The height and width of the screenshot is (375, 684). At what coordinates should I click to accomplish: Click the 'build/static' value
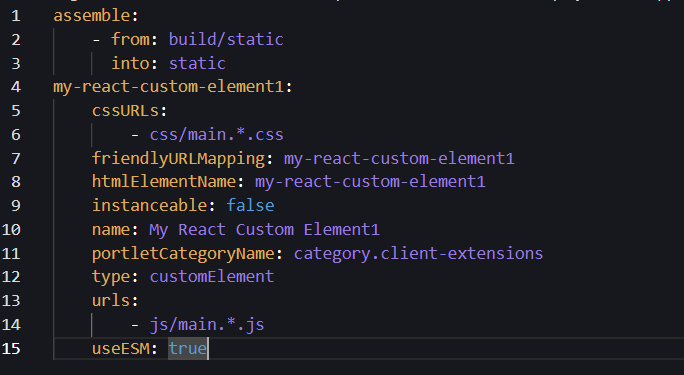pos(226,40)
